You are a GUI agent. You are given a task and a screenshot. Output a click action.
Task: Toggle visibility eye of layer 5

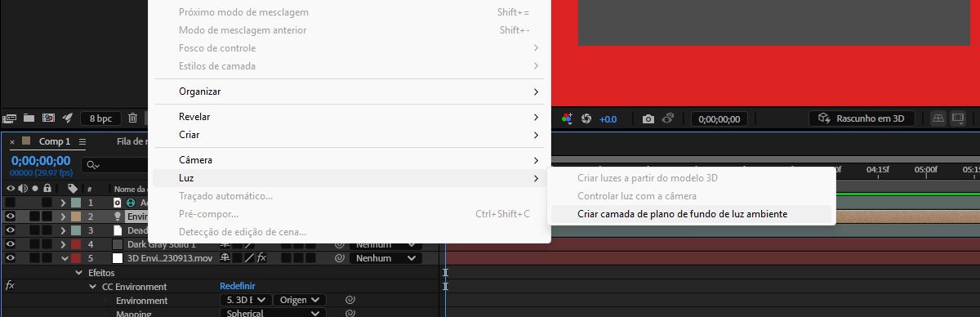tap(11, 258)
